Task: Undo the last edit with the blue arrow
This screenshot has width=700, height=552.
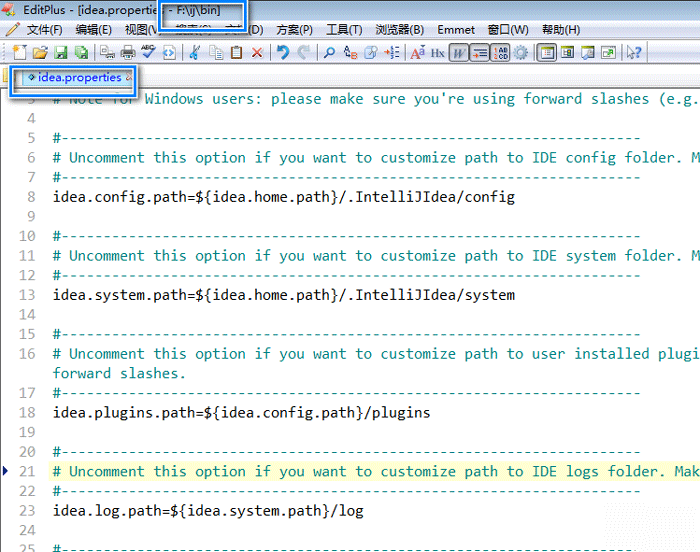Action: pos(283,53)
